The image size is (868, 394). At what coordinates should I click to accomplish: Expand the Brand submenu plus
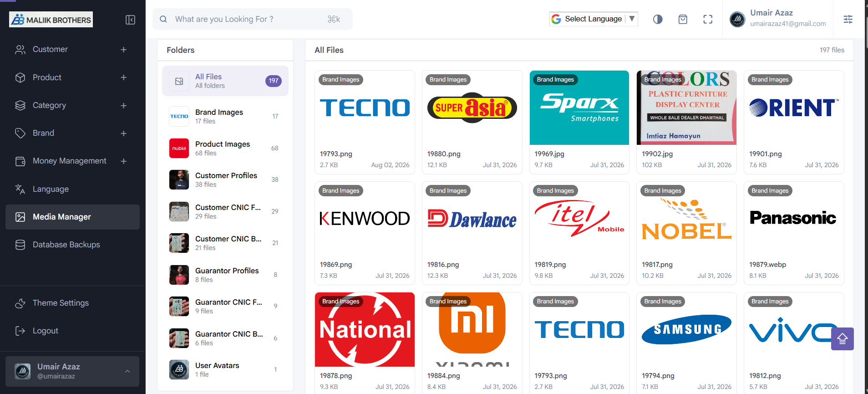tap(124, 133)
